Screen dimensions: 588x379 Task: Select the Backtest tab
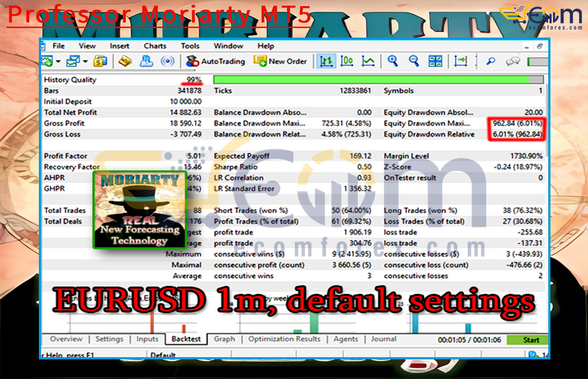(x=187, y=339)
